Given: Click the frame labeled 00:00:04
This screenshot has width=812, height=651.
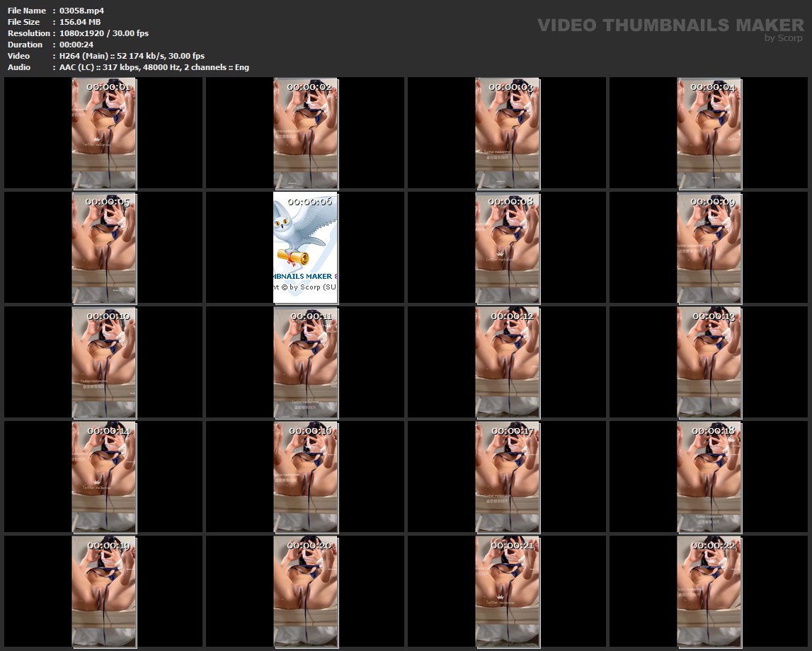Looking at the screenshot, I should [709, 133].
